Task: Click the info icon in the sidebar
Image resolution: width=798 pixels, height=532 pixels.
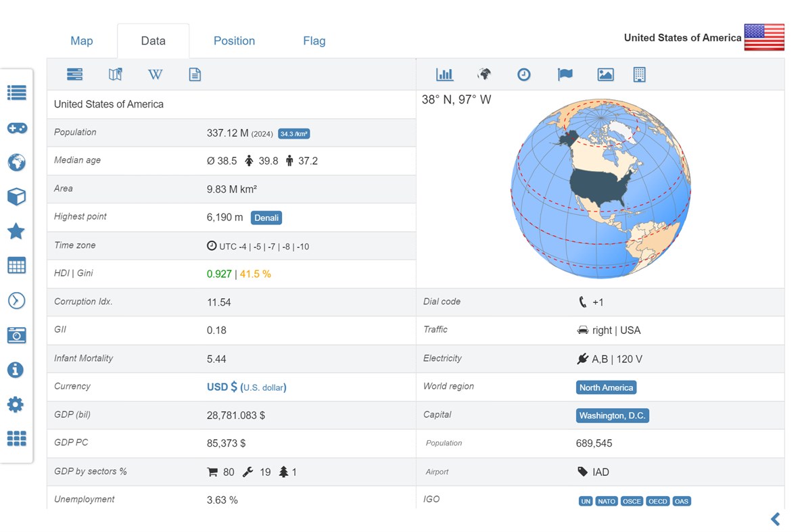Action: (16, 370)
